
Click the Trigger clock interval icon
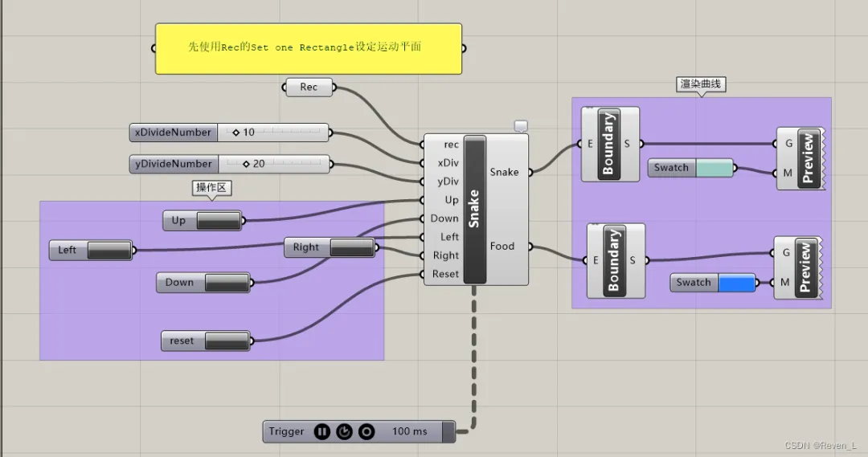tap(344, 431)
